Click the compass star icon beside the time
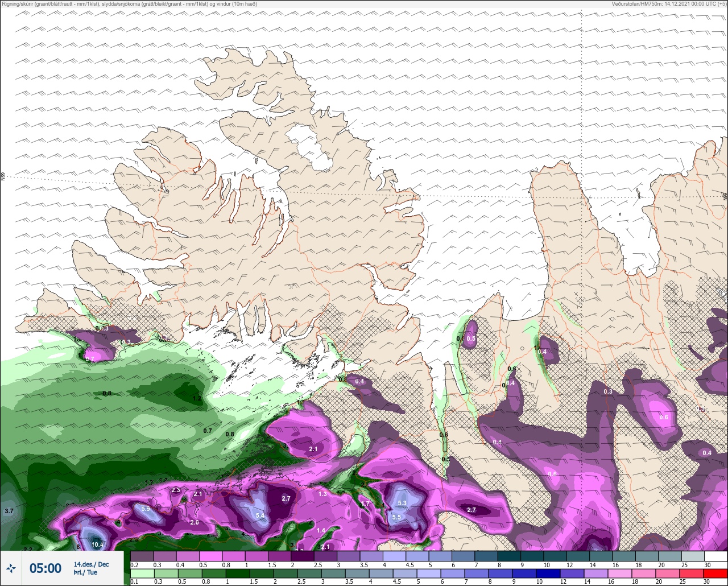 point(11,568)
